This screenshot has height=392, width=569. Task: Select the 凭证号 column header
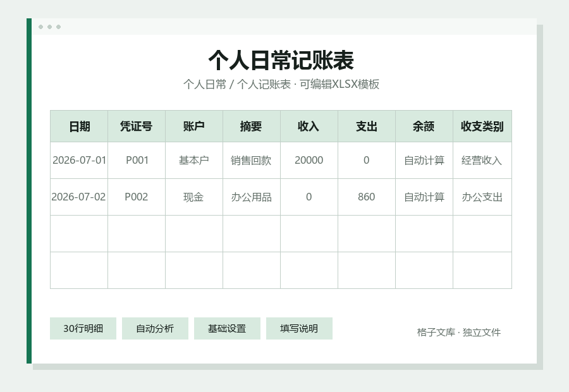click(x=137, y=126)
